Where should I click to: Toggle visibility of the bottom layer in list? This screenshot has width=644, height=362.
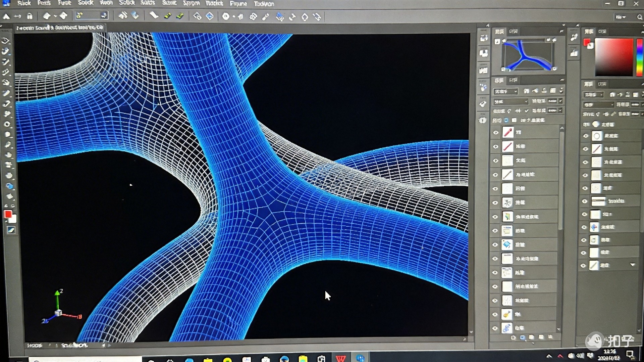[x=495, y=328]
